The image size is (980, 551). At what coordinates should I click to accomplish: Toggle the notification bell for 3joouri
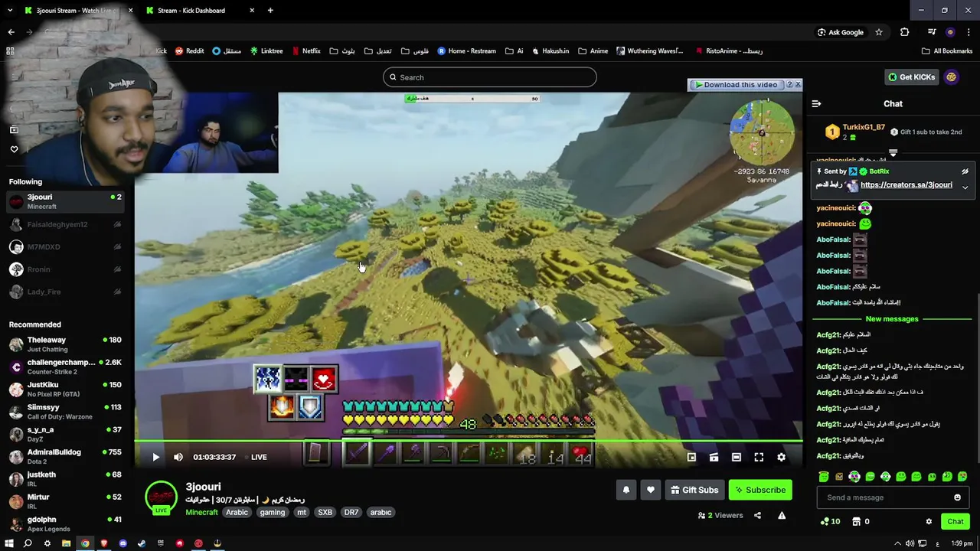coord(626,490)
